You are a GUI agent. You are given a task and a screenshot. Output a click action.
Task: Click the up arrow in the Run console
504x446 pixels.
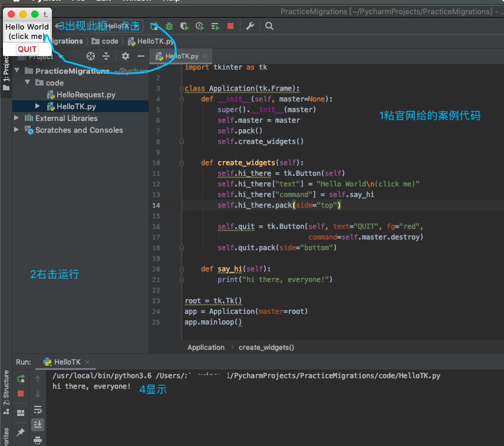coord(38,379)
